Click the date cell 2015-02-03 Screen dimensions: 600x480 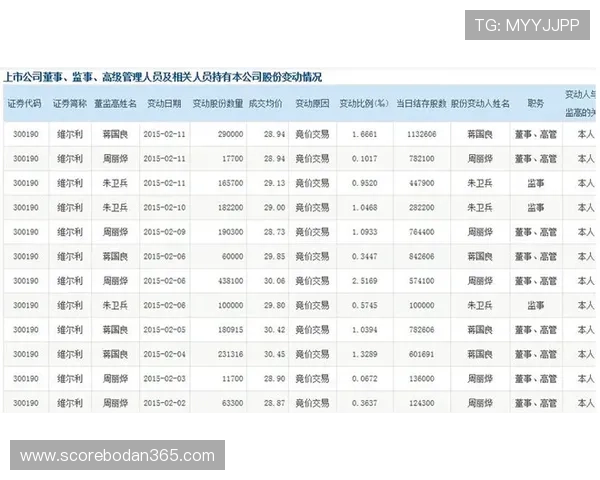click(165, 379)
